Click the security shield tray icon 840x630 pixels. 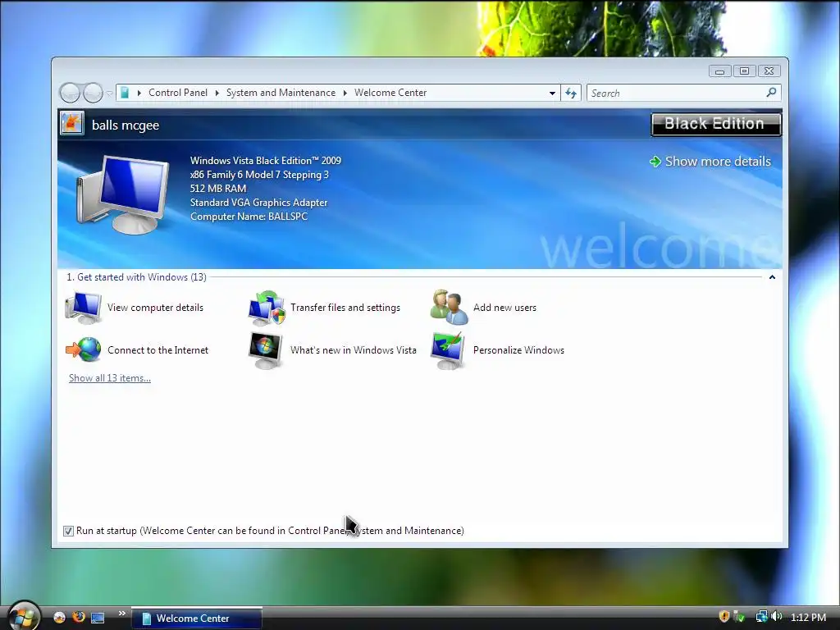724,617
